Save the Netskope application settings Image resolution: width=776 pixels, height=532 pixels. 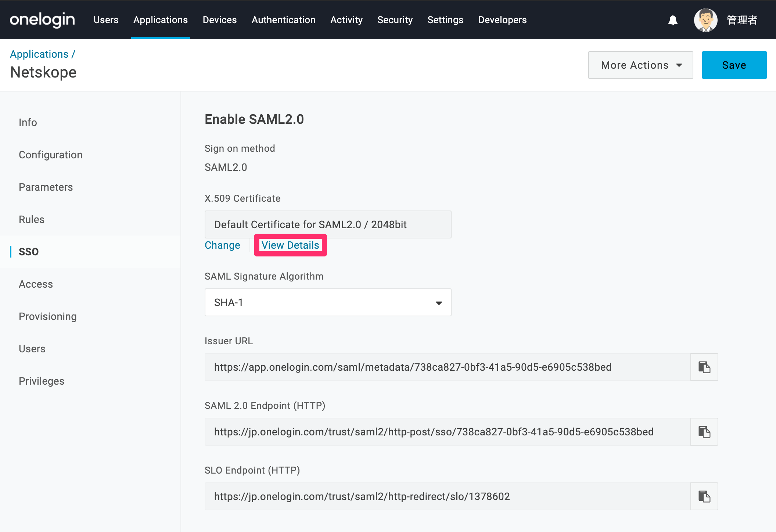[x=734, y=65]
